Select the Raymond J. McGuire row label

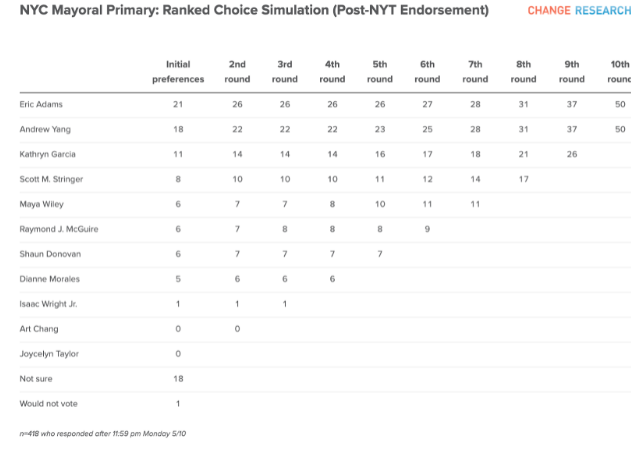[x=59, y=229]
